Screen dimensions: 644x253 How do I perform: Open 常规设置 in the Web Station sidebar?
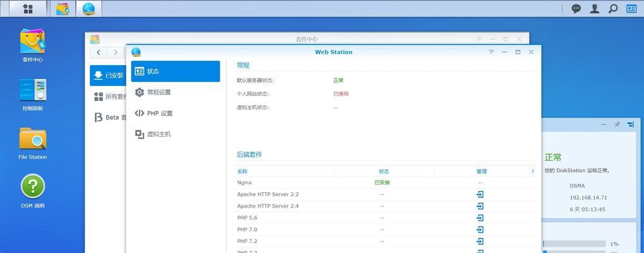pos(175,92)
